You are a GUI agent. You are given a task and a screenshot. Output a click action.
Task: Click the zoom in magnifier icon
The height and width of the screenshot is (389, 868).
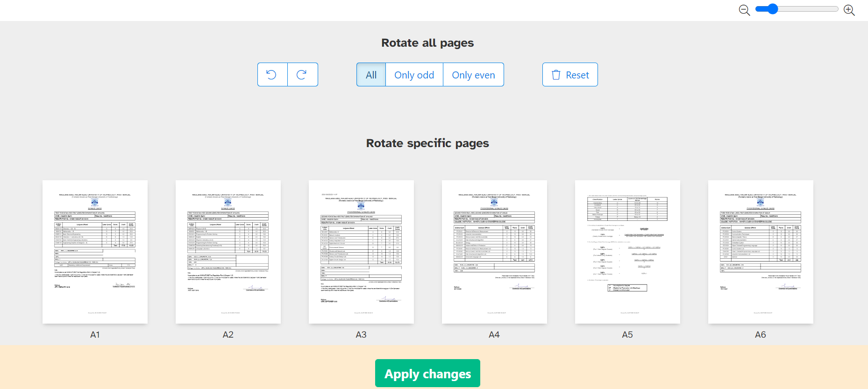[x=849, y=10]
